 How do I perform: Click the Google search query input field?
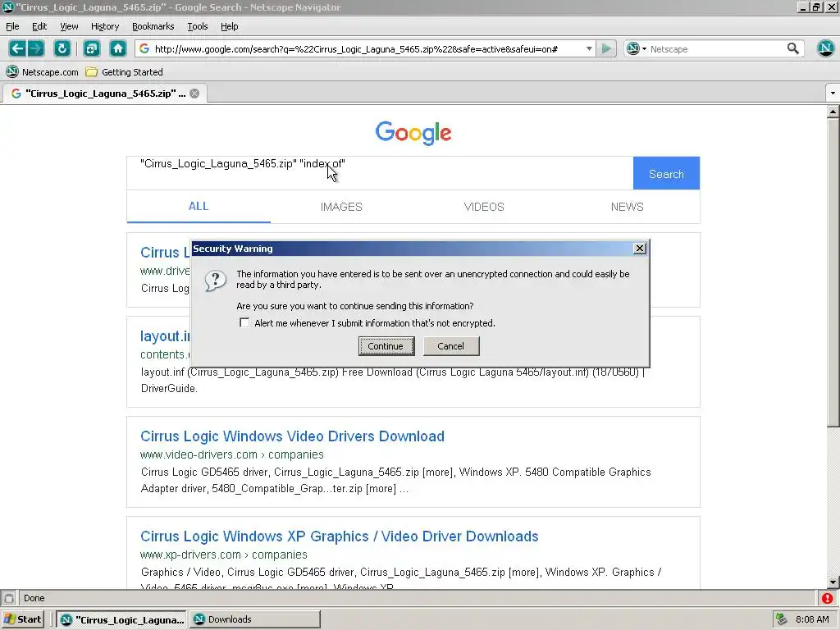[x=380, y=173]
